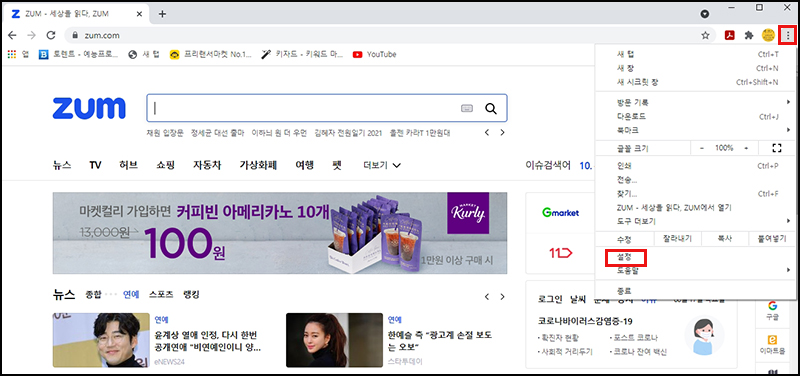This screenshot has height=376, width=800.
Task: Click the search magnifier icon
Action: (491, 108)
